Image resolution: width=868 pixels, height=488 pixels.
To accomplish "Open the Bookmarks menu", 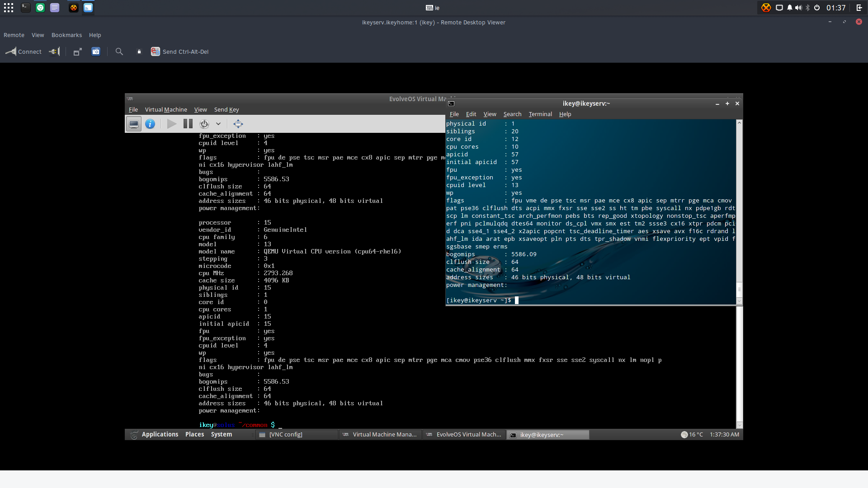I will tap(67, 35).
